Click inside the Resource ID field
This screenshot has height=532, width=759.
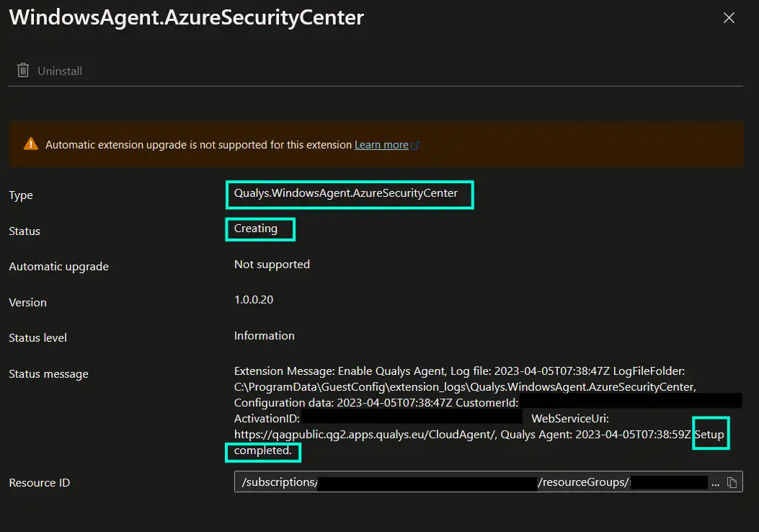(x=489, y=482)
